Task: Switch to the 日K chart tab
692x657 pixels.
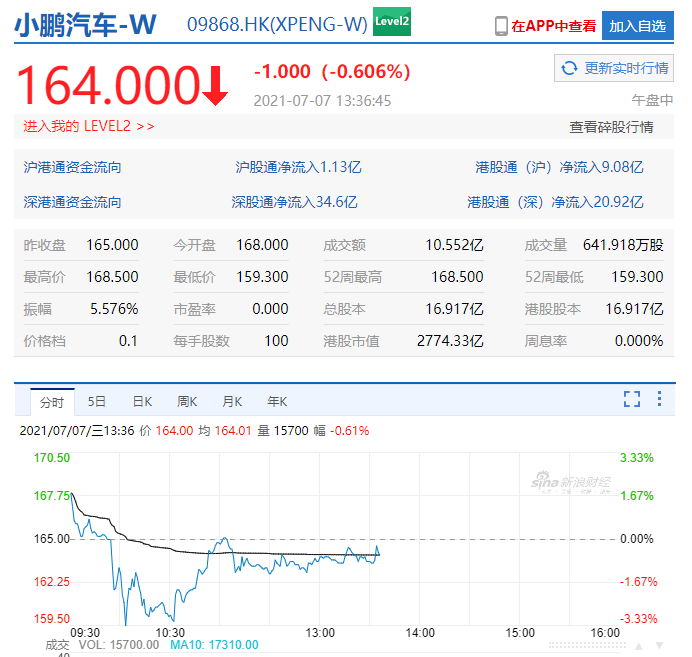Action: click(x=142, y=402)
